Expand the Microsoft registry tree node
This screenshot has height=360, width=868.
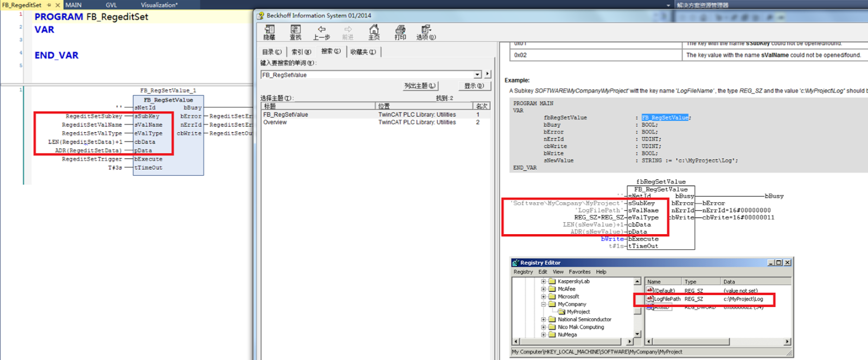coord(543,297)
